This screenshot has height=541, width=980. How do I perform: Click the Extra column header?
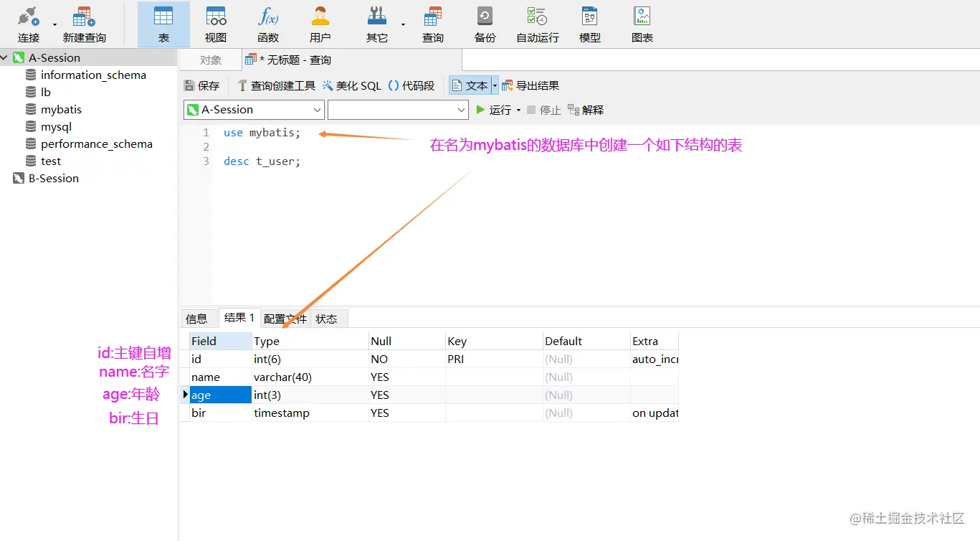(655, 341)
